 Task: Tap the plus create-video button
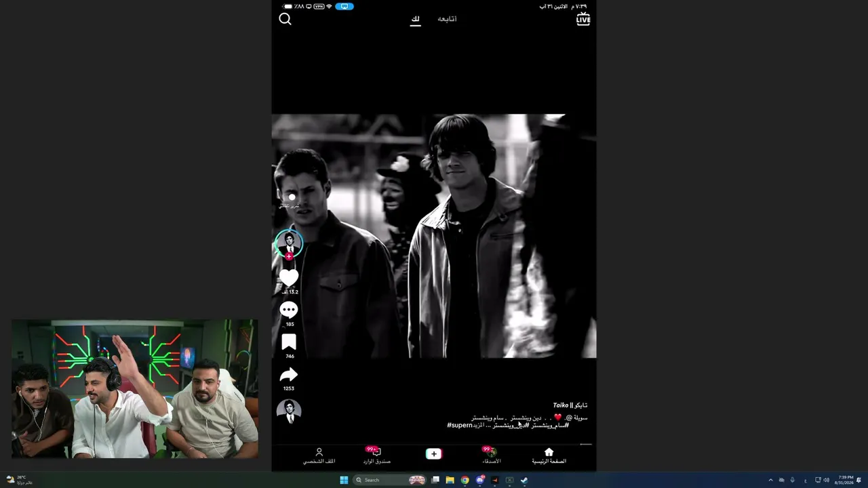434,454
